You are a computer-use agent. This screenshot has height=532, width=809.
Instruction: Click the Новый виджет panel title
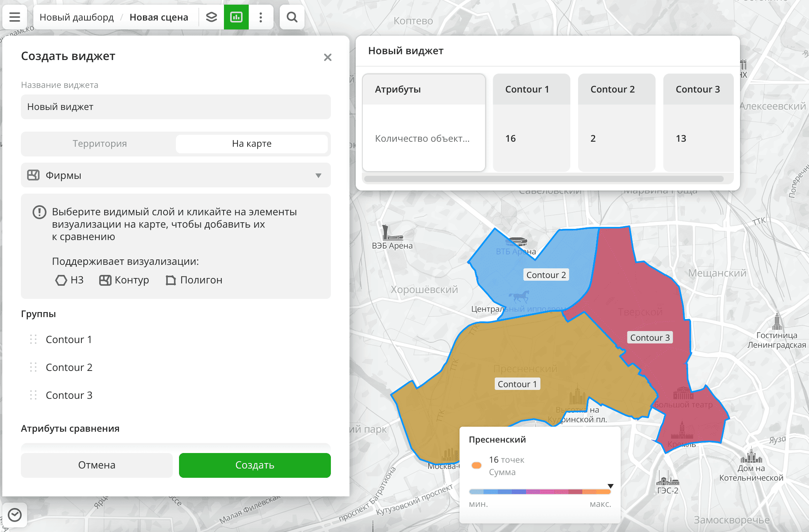coord(406,51)
